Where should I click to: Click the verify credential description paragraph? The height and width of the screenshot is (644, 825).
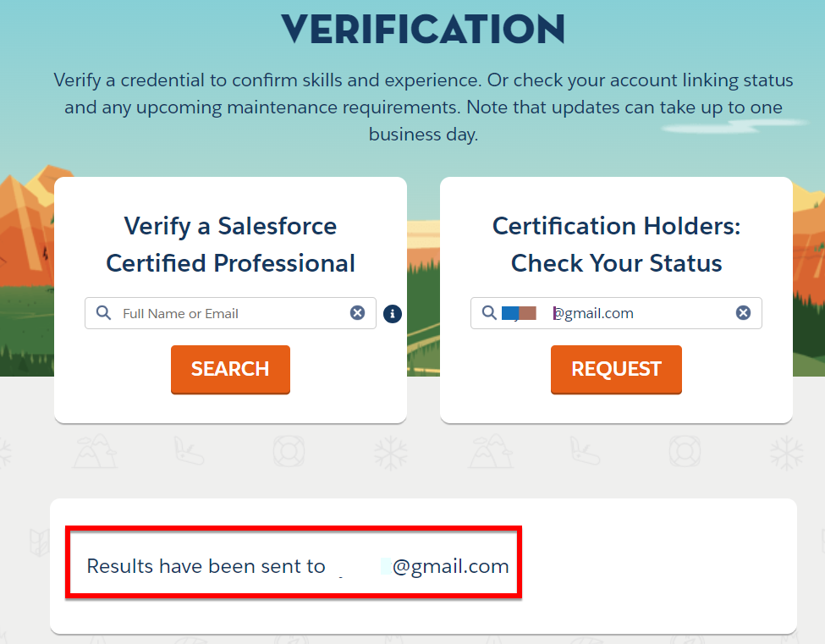point(423,107)
